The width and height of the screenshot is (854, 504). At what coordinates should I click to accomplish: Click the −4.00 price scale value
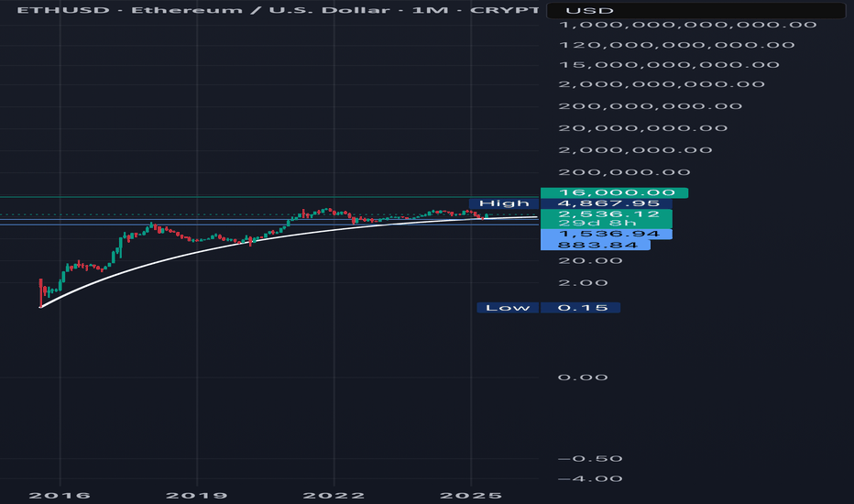click(590, 479)
